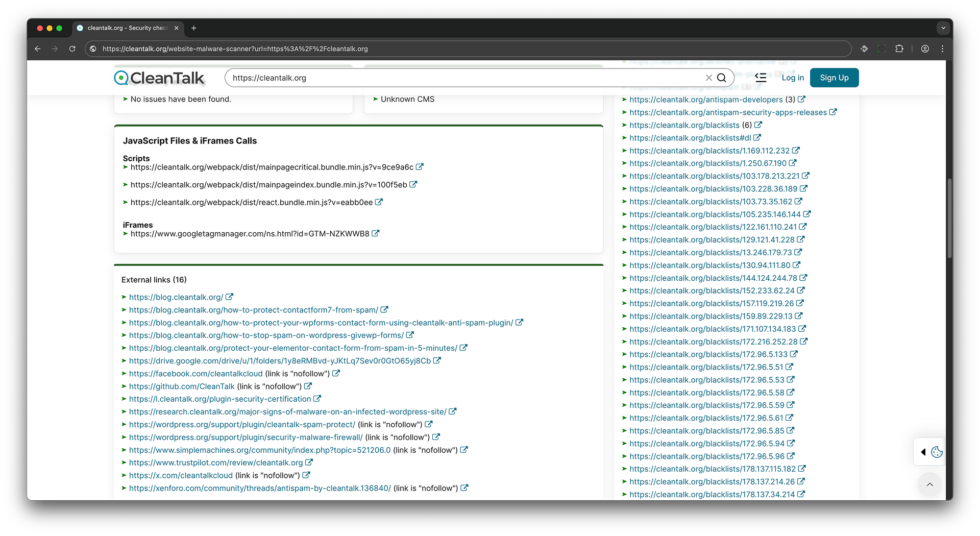
Task: Open the browser extensions puzzle icon
Action: pyautogui.click(x=899, y=48)
